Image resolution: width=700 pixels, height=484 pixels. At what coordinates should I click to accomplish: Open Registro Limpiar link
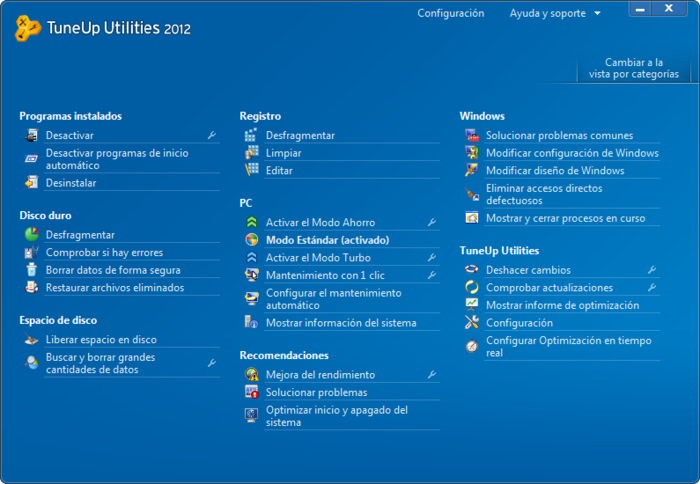pyautogui.click(x=283, y=153)
